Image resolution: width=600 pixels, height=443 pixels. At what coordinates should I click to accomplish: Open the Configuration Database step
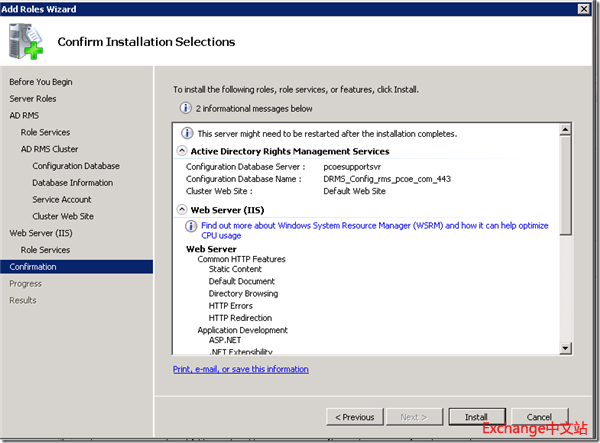pyautogui.click(x=75, y=166)
